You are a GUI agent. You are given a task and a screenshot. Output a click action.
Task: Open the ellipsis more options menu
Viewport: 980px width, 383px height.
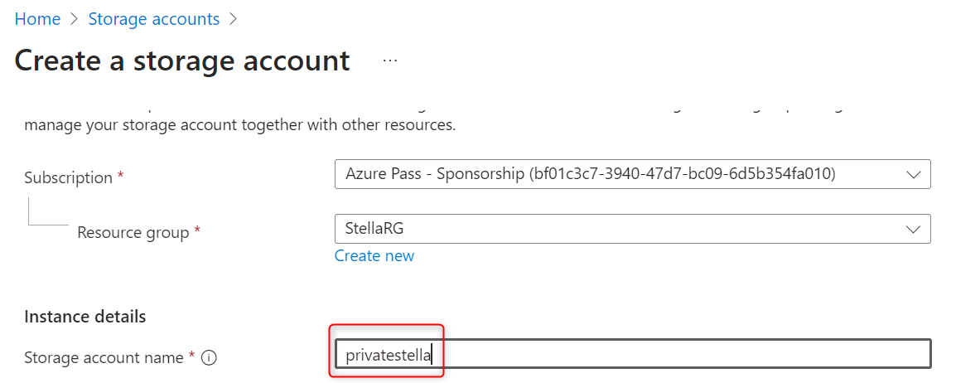pyautogui.click(x=390, y=61)
